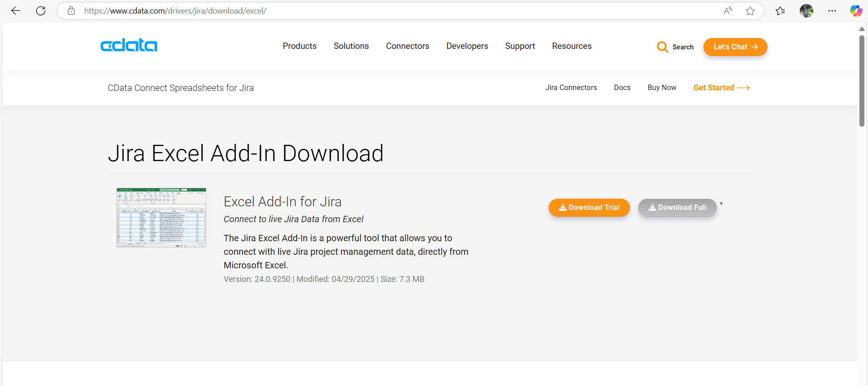868x386 pixels.
Task: Go to the Buy Now page
Action: [662, 88]
